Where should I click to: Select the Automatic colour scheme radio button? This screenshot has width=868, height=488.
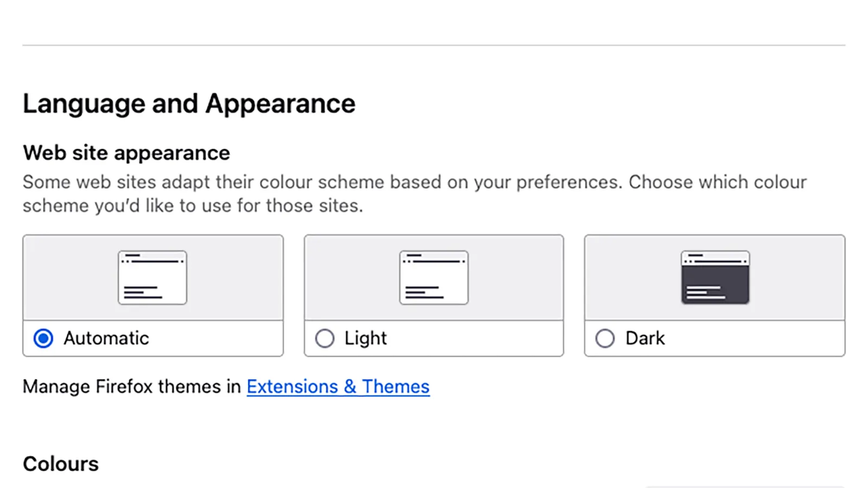pyautogui.click(x=43, y=338)
